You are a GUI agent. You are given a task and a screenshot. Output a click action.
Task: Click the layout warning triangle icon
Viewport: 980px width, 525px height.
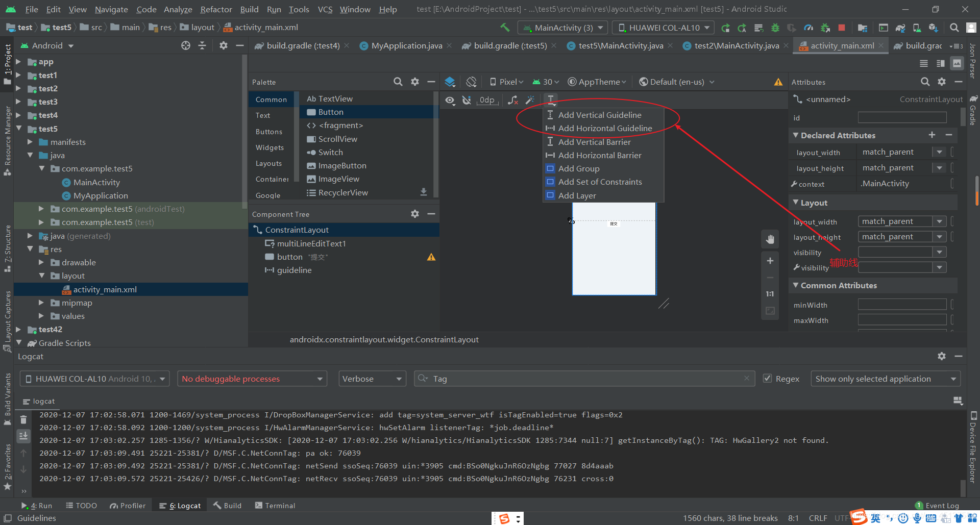(778, 82)
